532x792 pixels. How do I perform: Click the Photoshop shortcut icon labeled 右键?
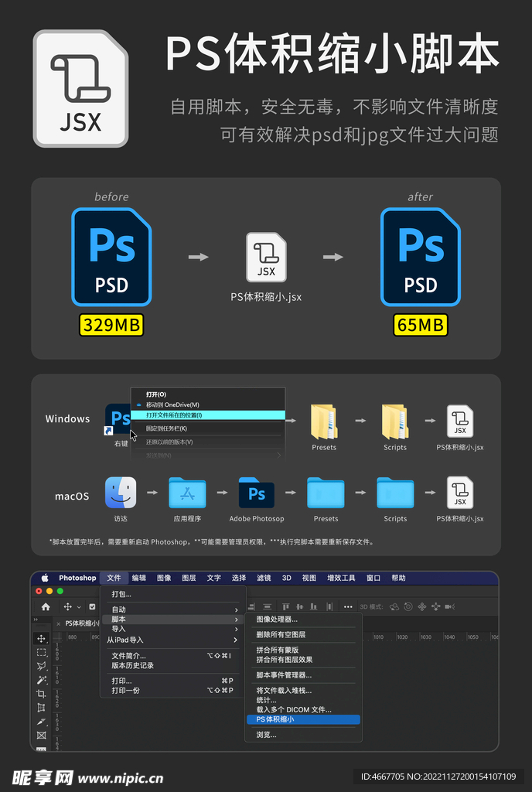[x=118, y=419]
